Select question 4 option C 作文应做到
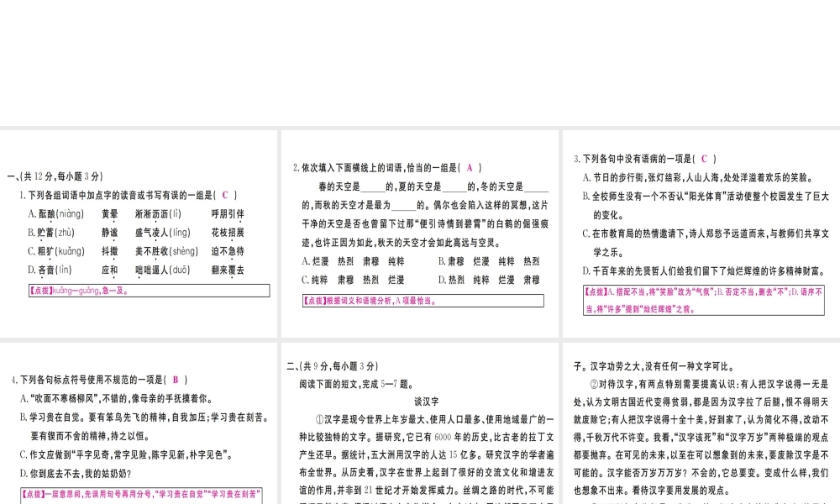The width and height of the screenshot is (840, 504). (127, 454)
